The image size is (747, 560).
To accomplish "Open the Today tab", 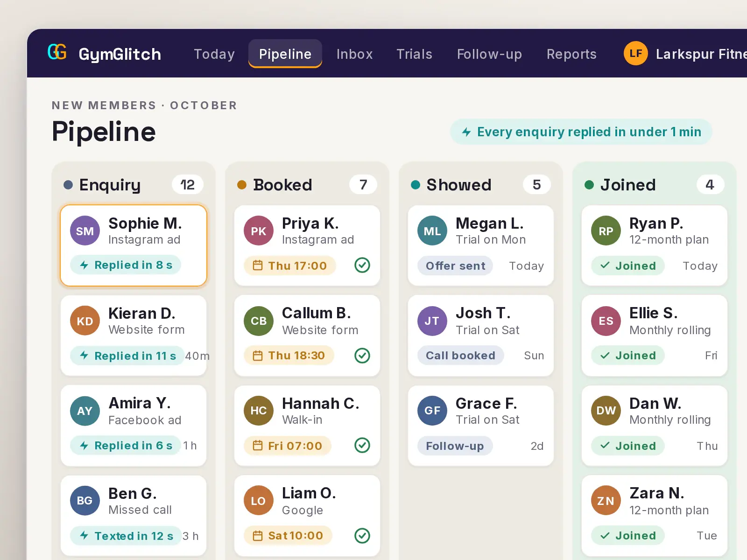I will tap(214, 54).
